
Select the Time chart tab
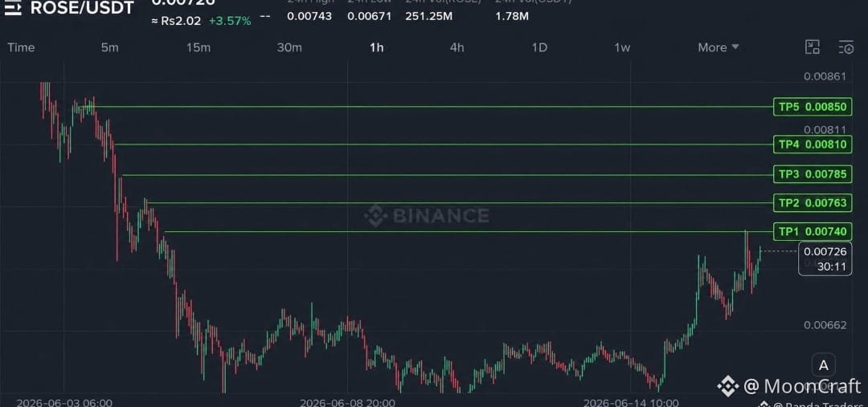pyautogui.click(x=21, y=47)
